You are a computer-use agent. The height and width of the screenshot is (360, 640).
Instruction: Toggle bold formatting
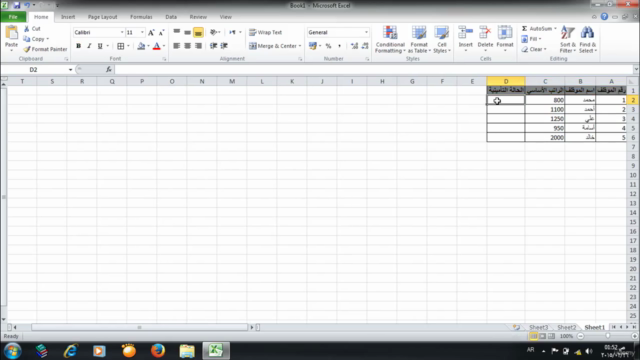point(78,46)
